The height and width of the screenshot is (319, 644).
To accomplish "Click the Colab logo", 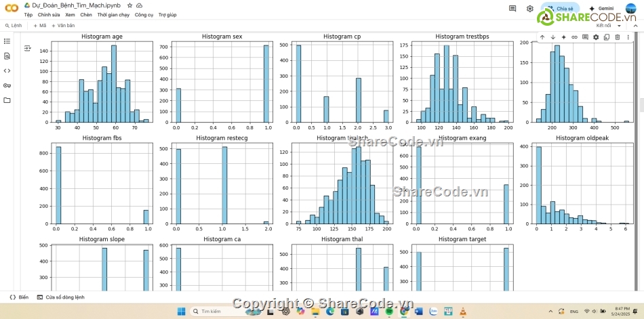I will (12, 8).
